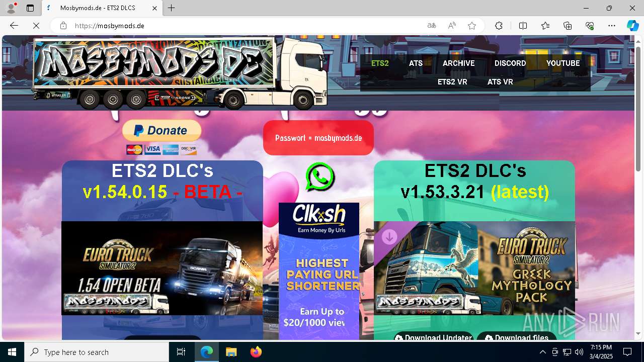Open the WhatsApp icon

click(x=319, y=176)
